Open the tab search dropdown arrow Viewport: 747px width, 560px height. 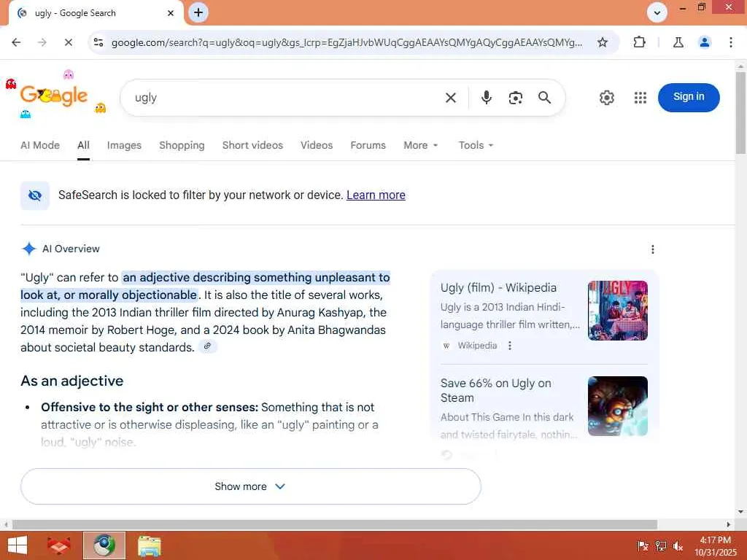tap(657, 12)
